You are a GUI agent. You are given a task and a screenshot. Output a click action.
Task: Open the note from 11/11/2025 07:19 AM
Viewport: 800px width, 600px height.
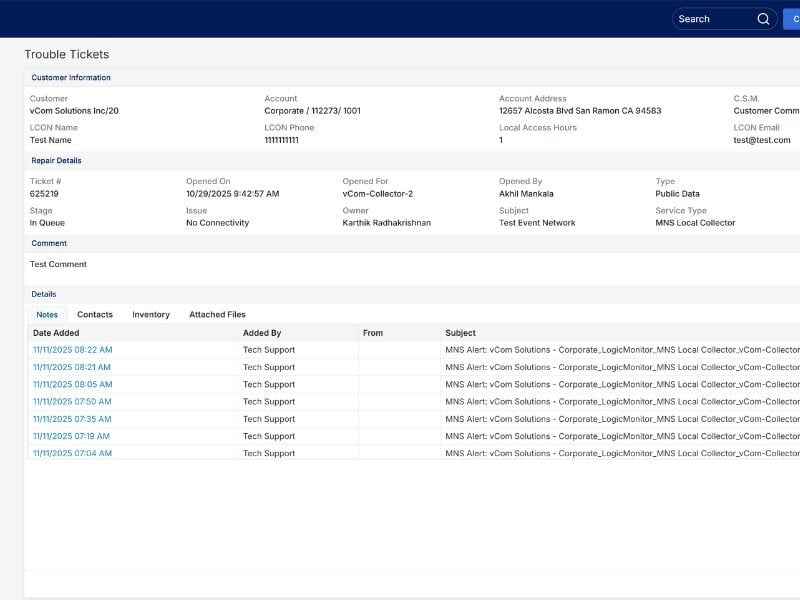[x=71, y=436]
